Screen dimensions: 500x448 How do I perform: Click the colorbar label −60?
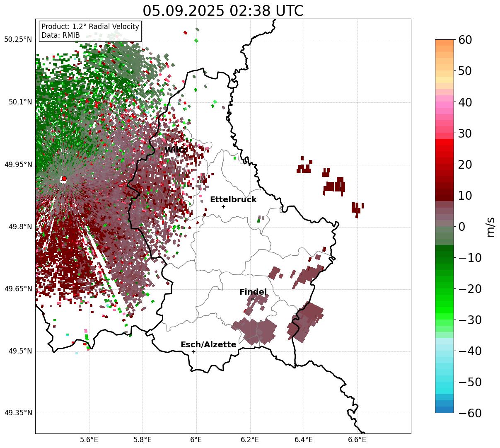click(470, 413)
